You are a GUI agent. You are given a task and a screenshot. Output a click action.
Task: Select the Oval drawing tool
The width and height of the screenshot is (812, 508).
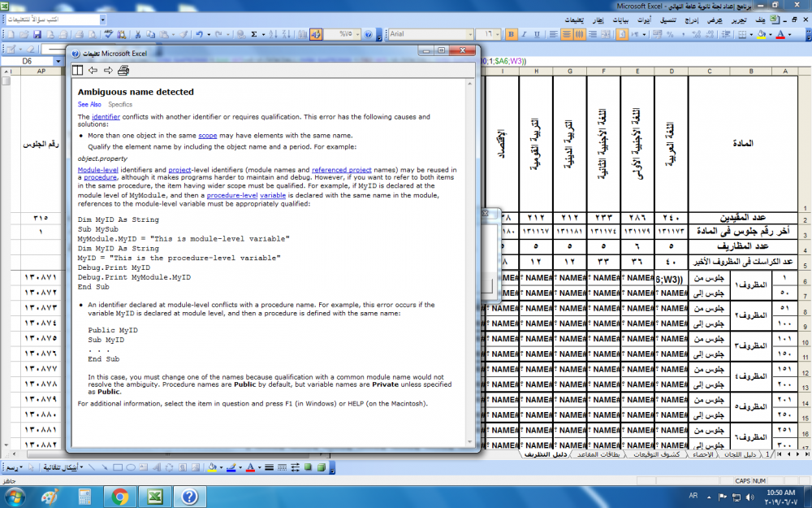(131, 467)
